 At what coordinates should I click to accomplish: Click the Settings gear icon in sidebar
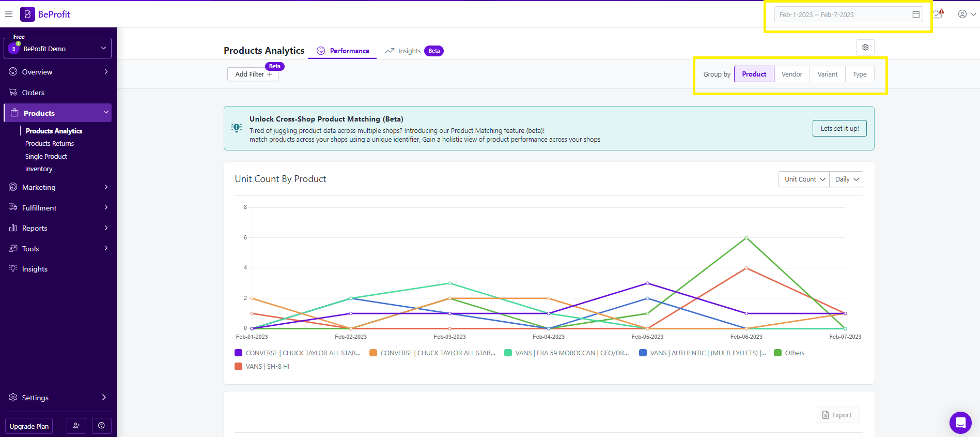tap(13, 397)
